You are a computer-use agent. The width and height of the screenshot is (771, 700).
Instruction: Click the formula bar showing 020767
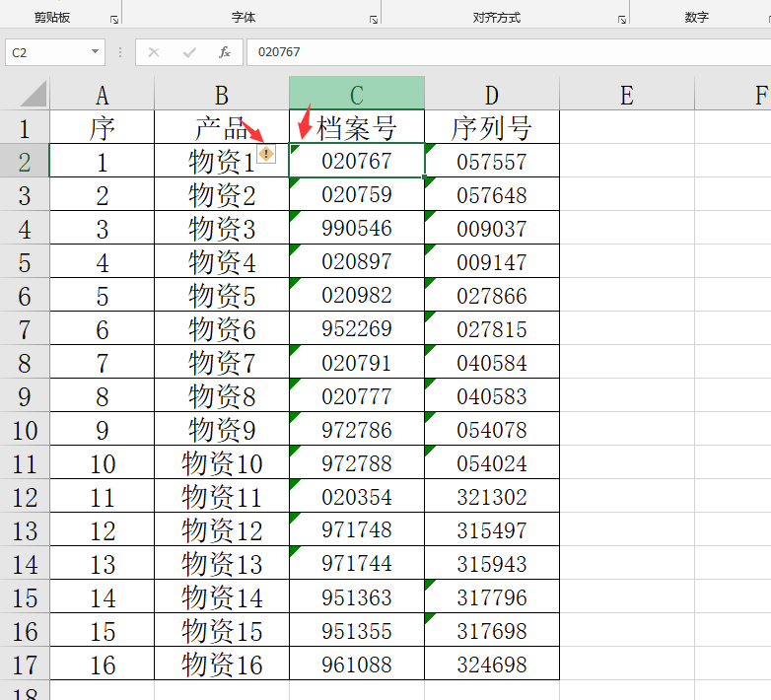509,52
